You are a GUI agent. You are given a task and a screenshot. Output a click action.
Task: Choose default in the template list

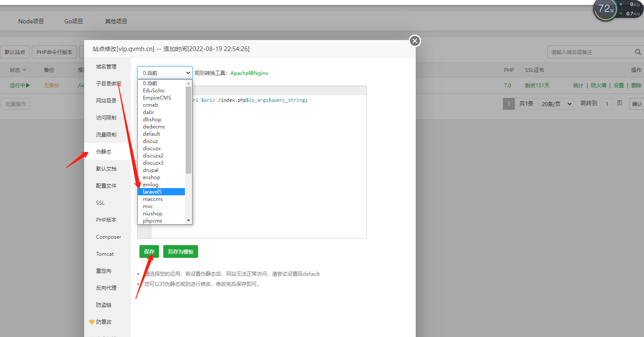[161, 134]
